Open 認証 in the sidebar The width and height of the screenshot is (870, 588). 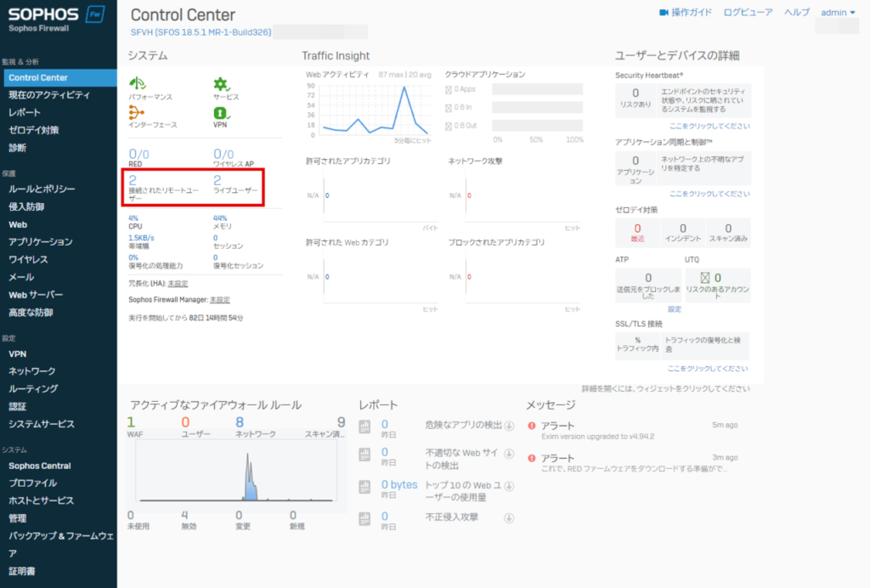coord(17,407)
